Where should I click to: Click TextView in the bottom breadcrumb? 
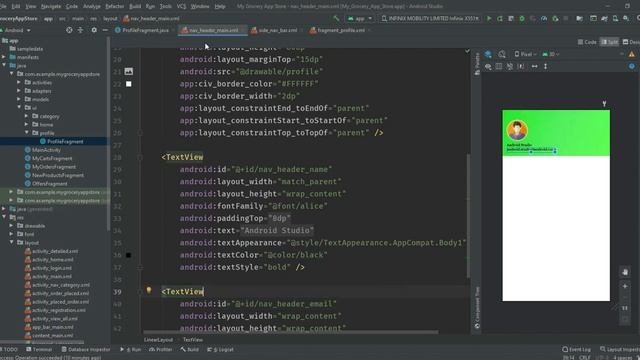[x=193, y=340]
